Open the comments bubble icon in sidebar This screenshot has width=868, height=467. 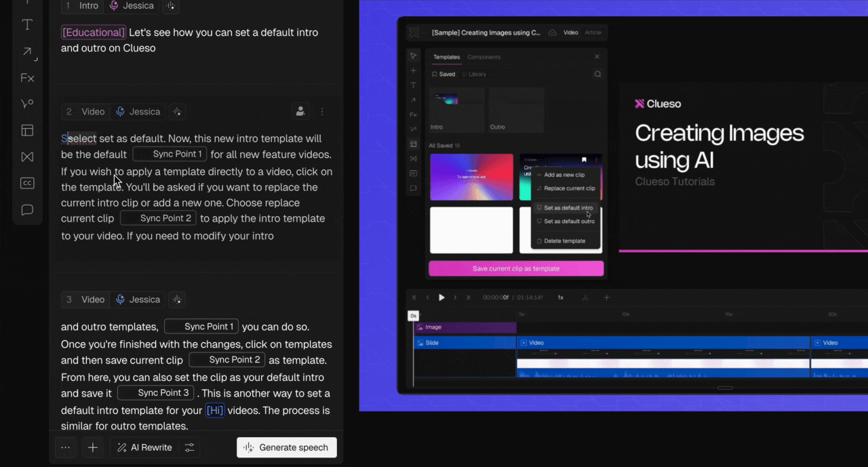click(27, 210)
